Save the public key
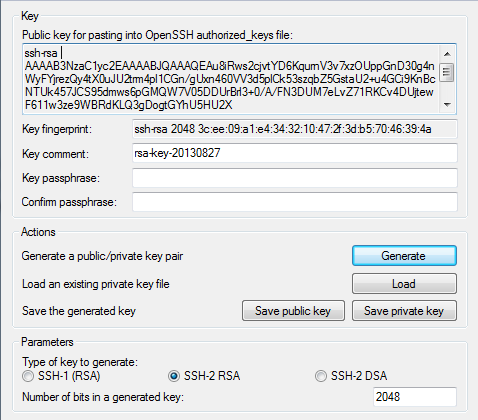The width and height of the screenshot is (478, 420). (x=293, y=311)
